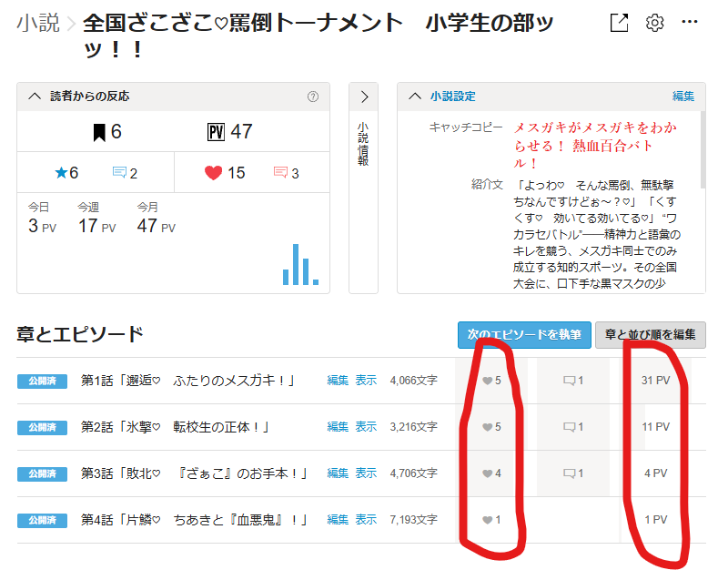Select episode title 第4話「片鱗♡ ちあきと『血悪鬼』！」
The width and height of the screenshot is (728, 570).
(195, 520)
